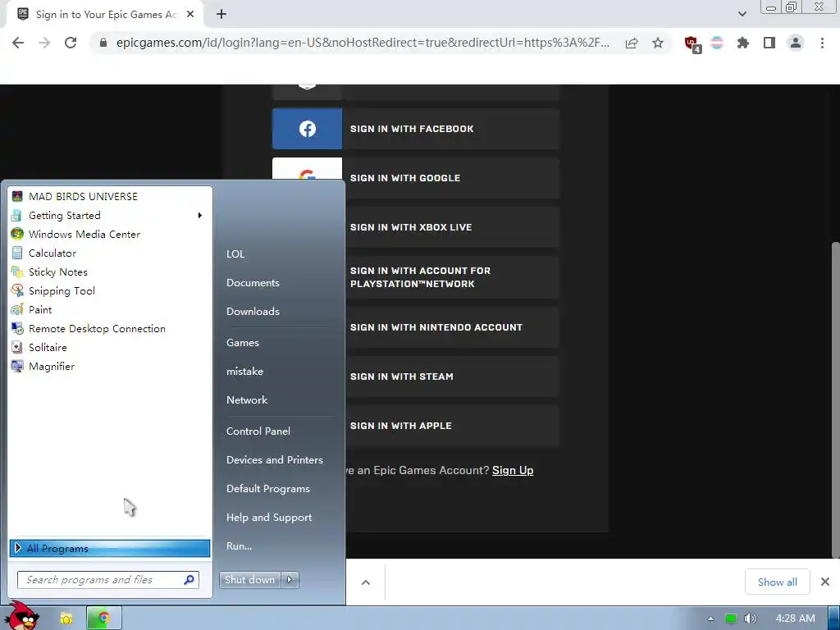
Task: Click Chrome icon on taskbar
Action: pos(104,619)
